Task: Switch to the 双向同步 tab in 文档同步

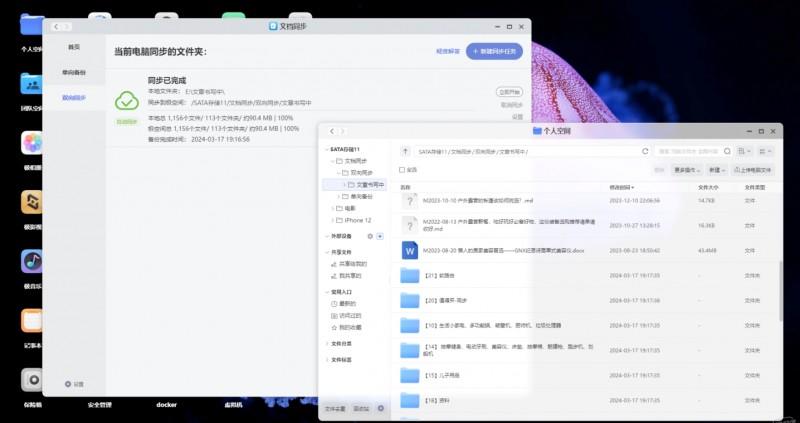Action: pos(74,97)
